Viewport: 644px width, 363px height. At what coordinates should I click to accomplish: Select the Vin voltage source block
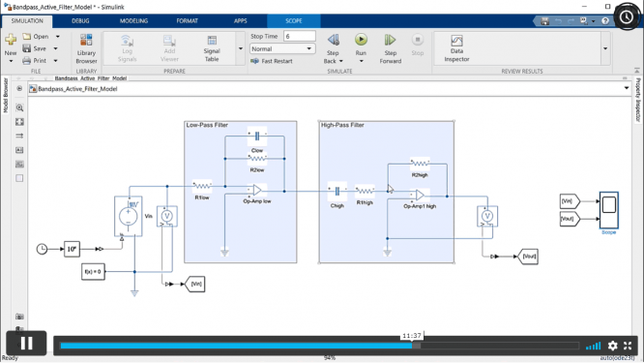coord(129,216)
